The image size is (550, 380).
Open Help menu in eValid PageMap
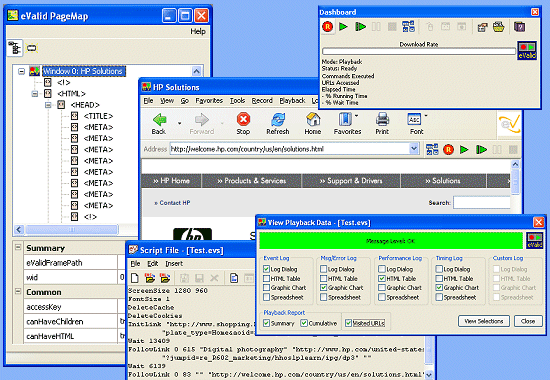tap(198, 31)
